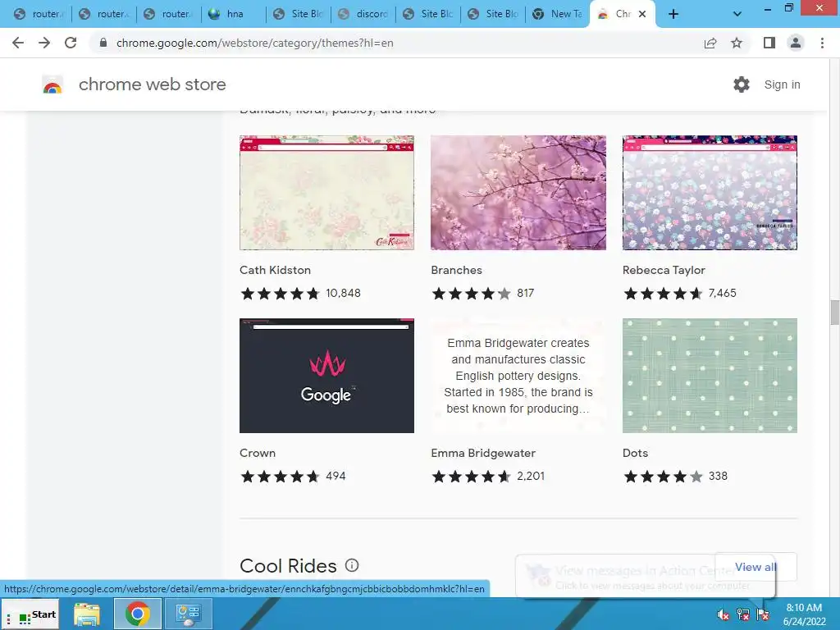
Task: Click the 2,201 rating count
Action: (531, 476)
